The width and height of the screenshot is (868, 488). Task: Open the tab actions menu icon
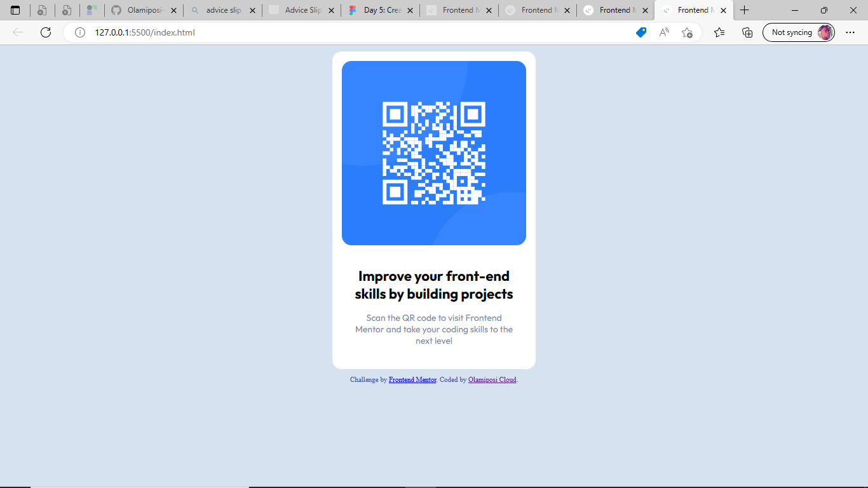16,10
